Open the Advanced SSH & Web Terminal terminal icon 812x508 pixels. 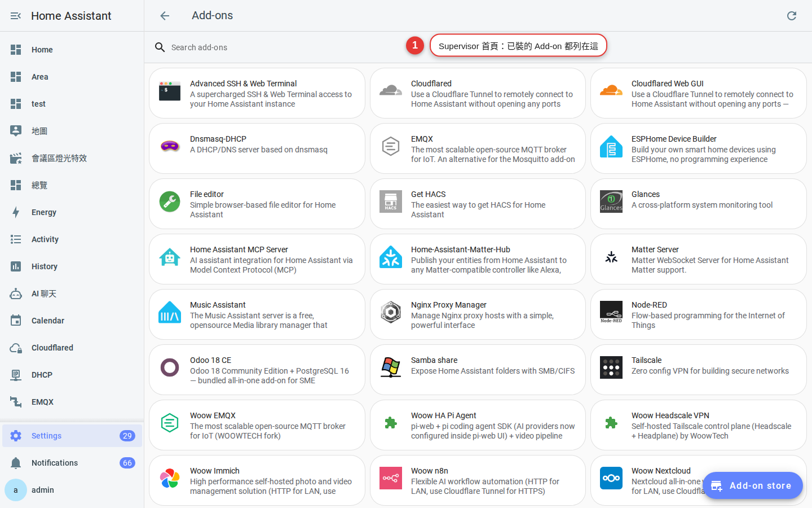coord(170,91)
